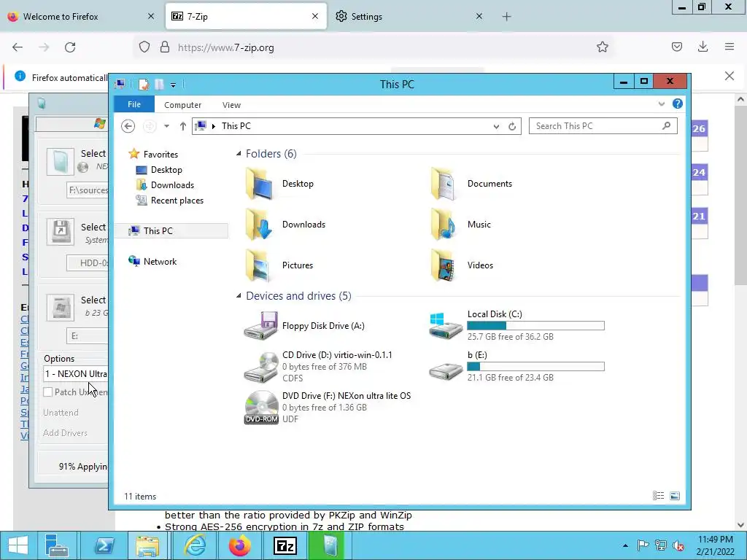Collapse the Devices and drives (5) group

(239, 296)
